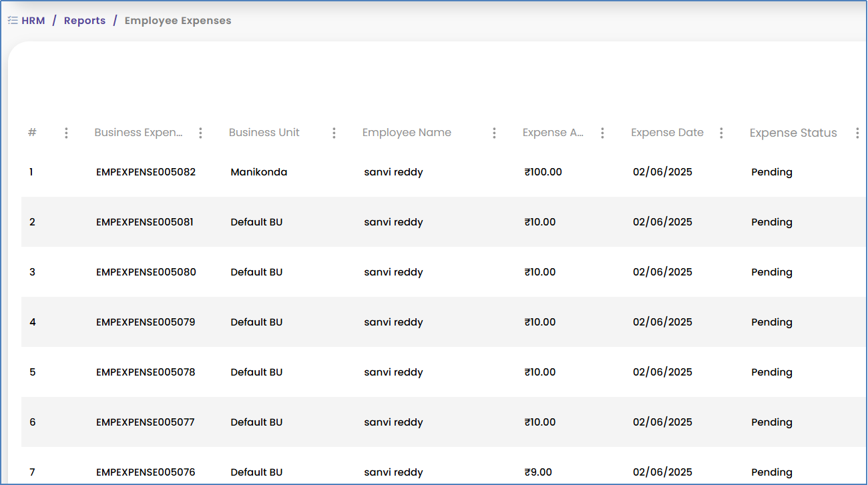Click date 02/06/2025 in row EMPEXPENSE005080
The width and height of the screenshot is (868, 485).
(x=662, y=272)
